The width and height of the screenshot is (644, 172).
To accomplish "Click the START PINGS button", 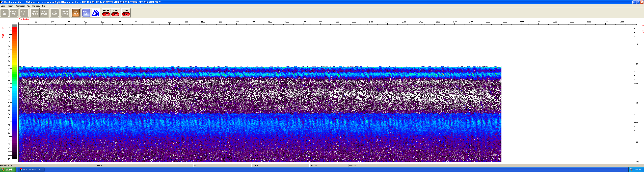I will (x=35, y=13).
